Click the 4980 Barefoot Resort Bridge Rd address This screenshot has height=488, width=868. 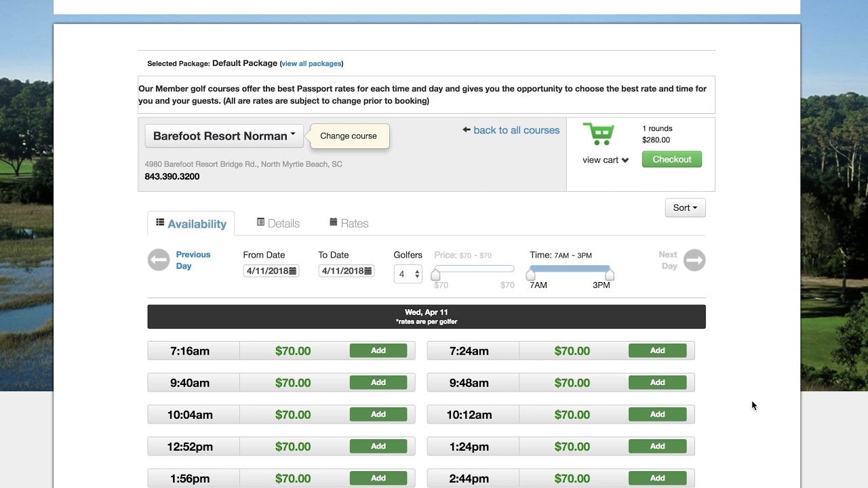(x=243, y=164)
